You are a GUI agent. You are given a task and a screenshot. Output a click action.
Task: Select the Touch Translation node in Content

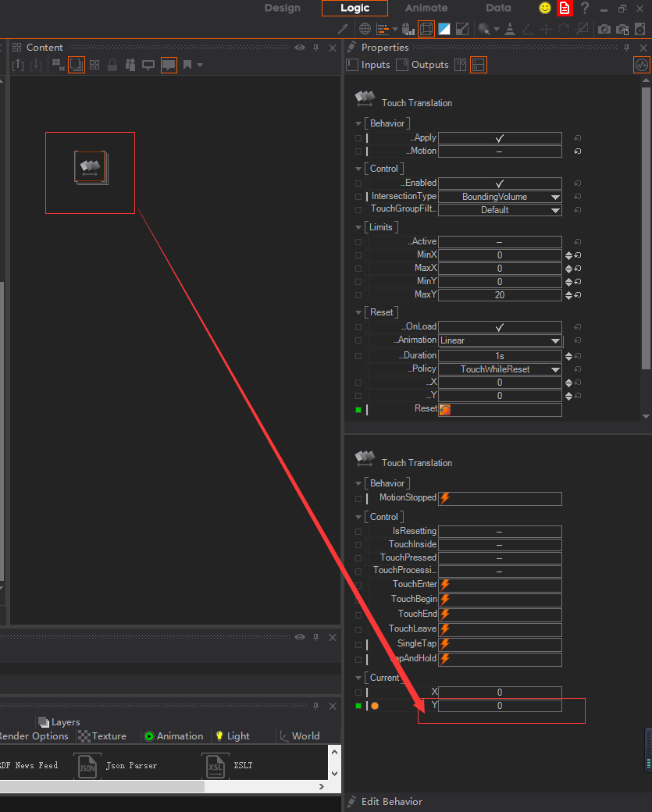click(91, 167)
